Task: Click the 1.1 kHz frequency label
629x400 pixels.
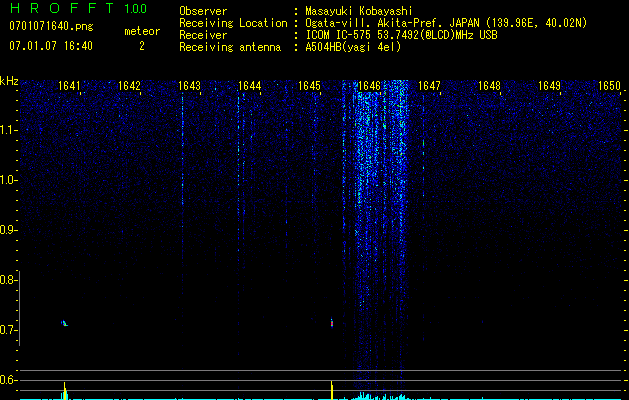Action: 8,130
